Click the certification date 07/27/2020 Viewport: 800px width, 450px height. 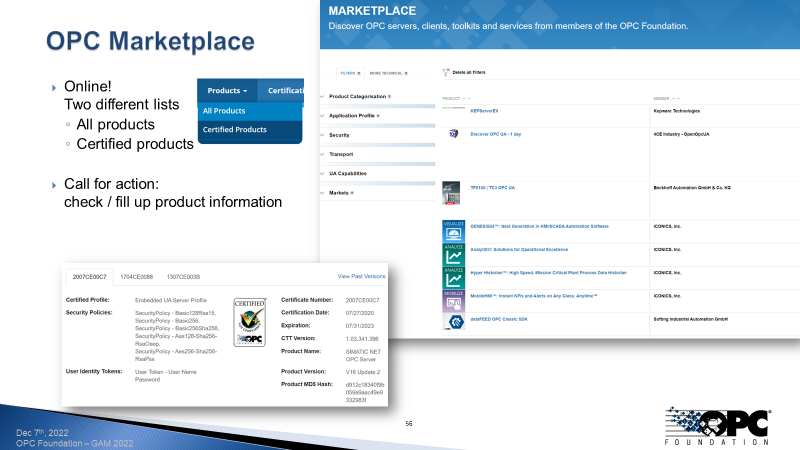pos(360,313)
